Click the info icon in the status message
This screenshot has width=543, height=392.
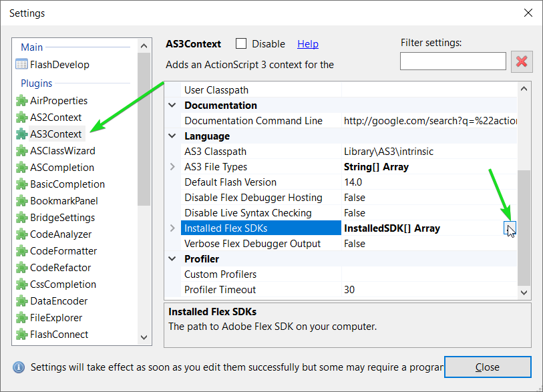[19, 367]
